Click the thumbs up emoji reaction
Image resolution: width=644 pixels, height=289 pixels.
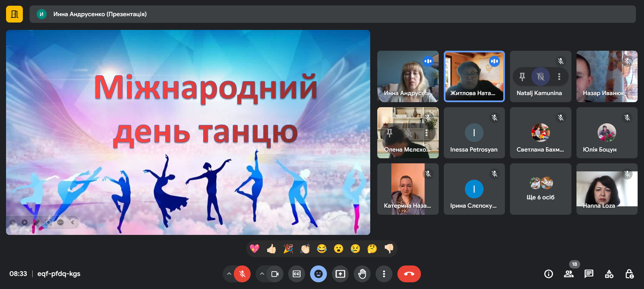pos(271,249)
